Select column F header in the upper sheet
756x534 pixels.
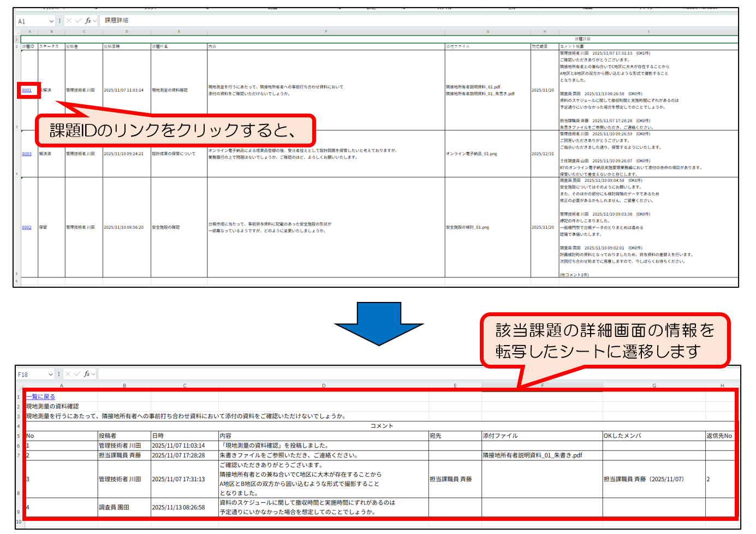(x=326, y=32)
